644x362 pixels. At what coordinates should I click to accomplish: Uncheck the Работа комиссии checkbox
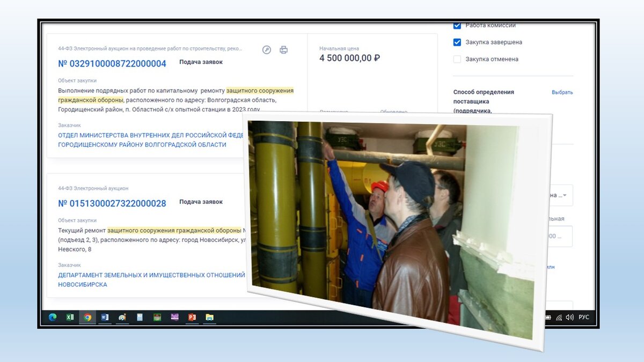click(x=457, y=25)
